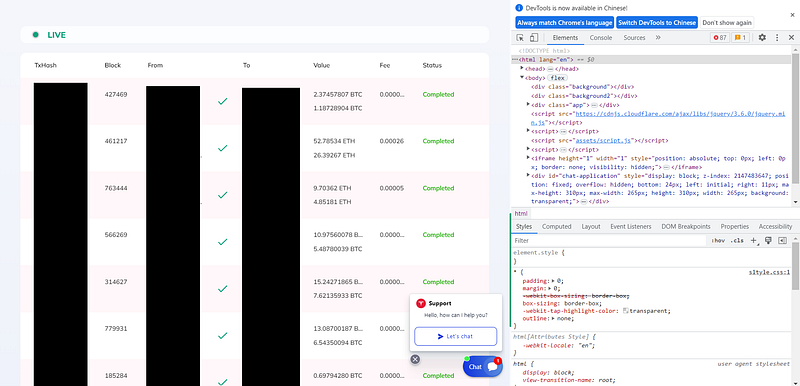Screen dimensions: 800x386
Task: Open the Accessibility tab
Action: pos(775,226)
